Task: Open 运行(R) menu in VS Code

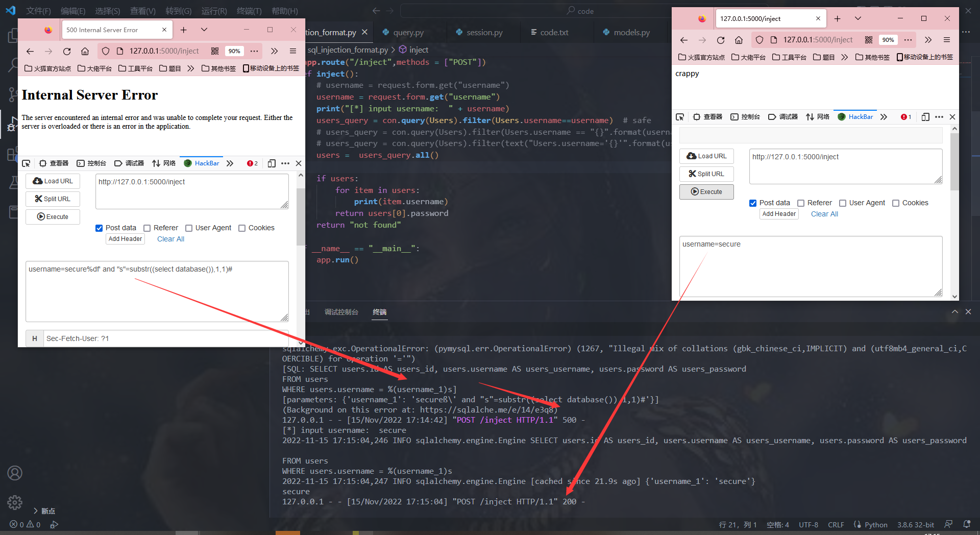Action: (214, 11)
